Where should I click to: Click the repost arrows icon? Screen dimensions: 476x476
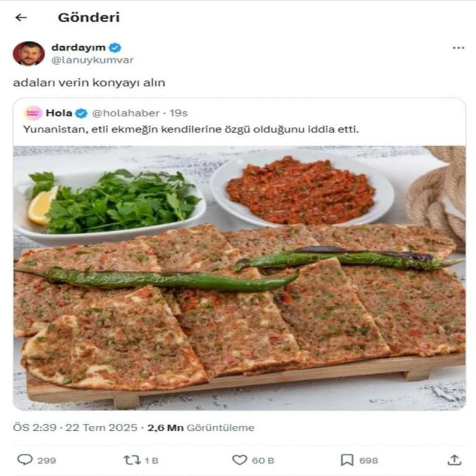click(132, 460)
